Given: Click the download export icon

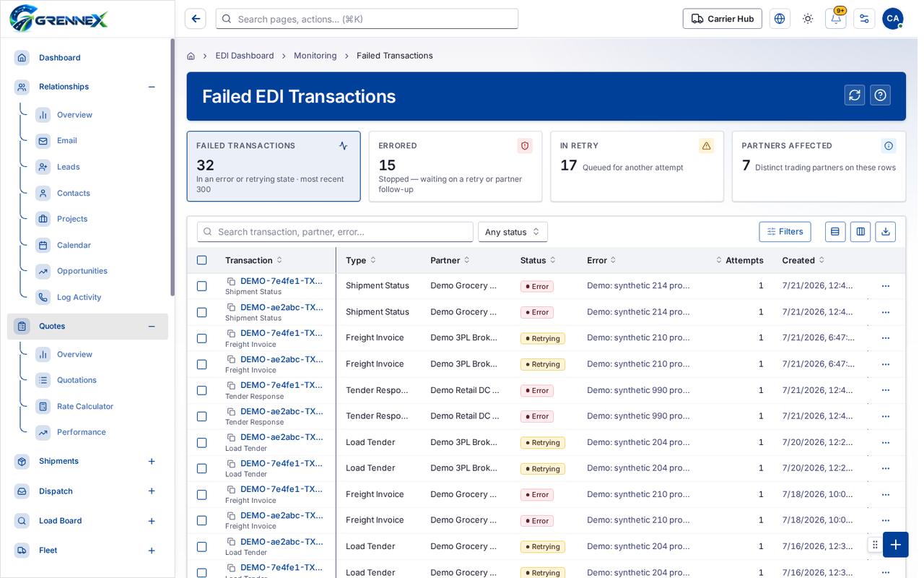Looking at the screenshot, I should (x=886, y=231).
